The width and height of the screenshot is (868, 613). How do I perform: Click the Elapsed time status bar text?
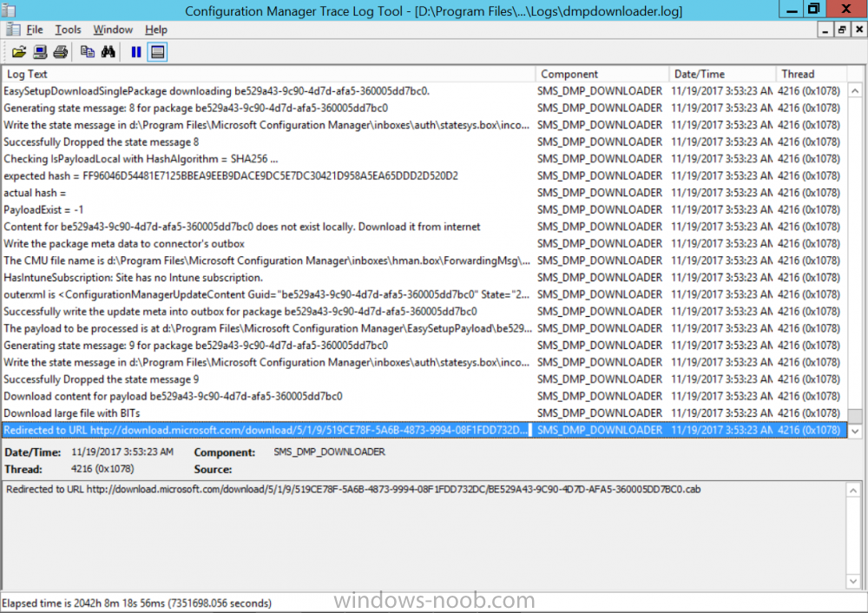(137, 603)
